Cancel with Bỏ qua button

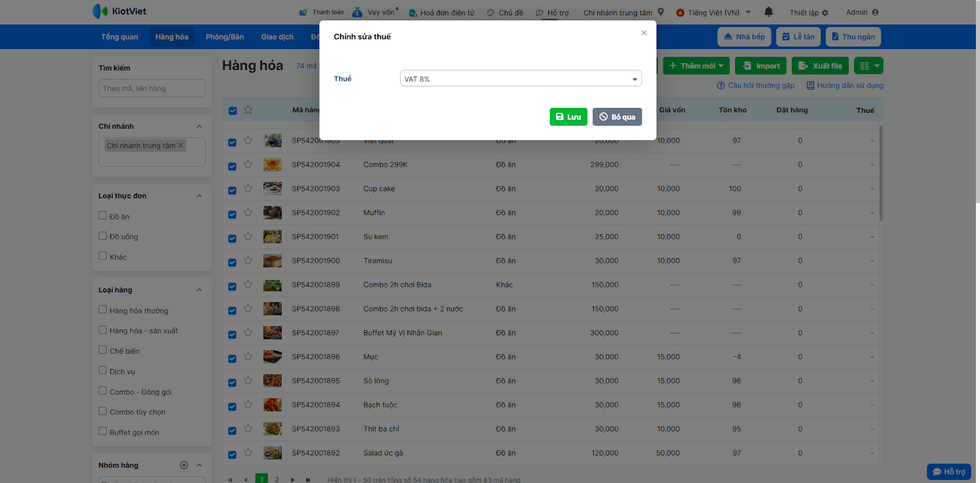coord(617,116)
